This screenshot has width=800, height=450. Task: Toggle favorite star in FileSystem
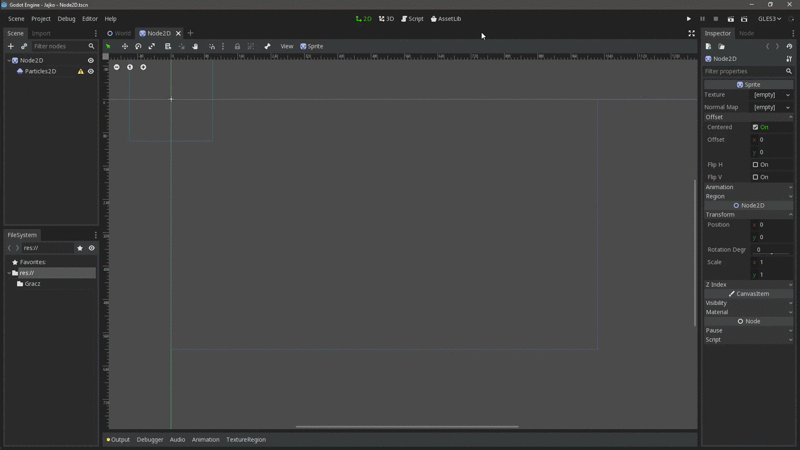coord(80,248)
